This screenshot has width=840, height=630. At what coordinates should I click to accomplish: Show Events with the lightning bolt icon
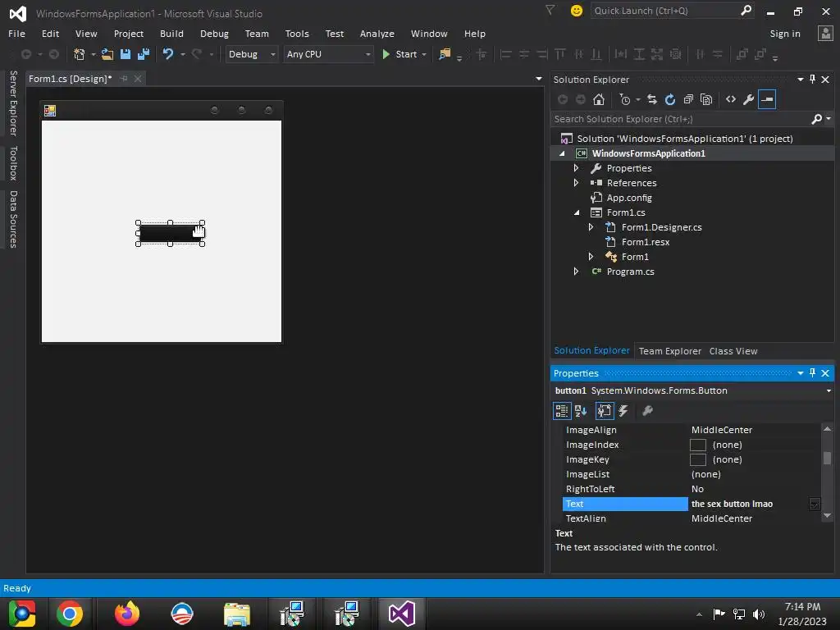(x=623, y=411)
